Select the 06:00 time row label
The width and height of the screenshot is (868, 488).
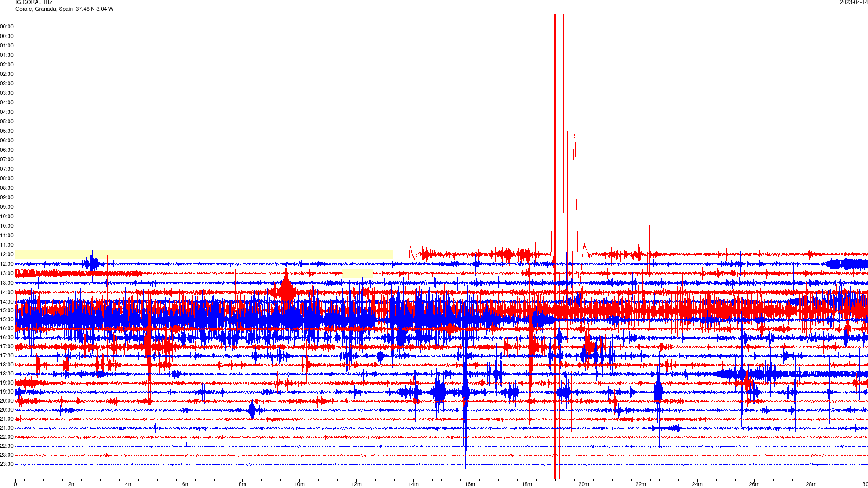[7, 141]
